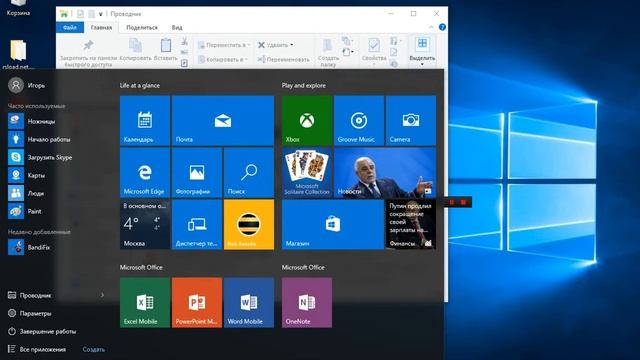Expand the Проводник jump list arrow
The image size is (640, 360).
pos(102,295)
